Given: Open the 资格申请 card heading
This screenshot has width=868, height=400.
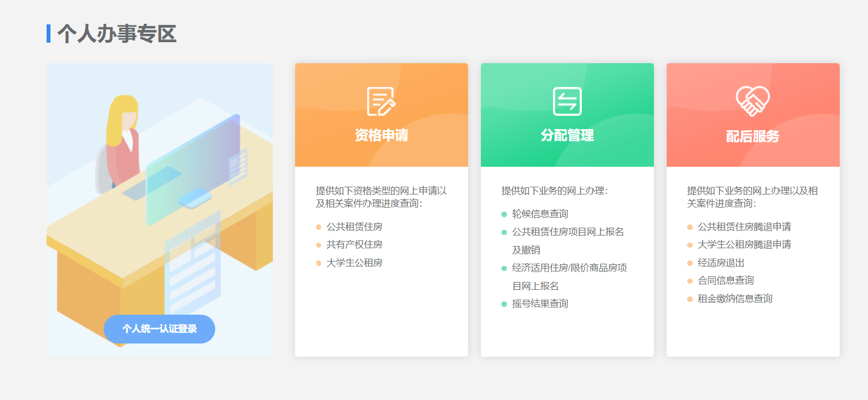Looking at the screenshot, I should point(382,135).
